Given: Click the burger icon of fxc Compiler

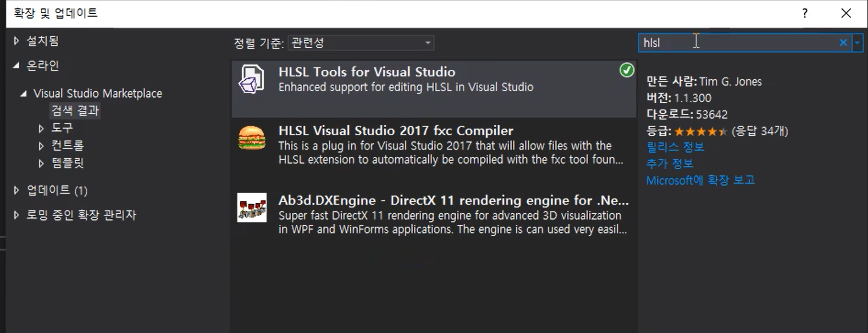Looking at the screenshot, I should click(x=252, y=138).
